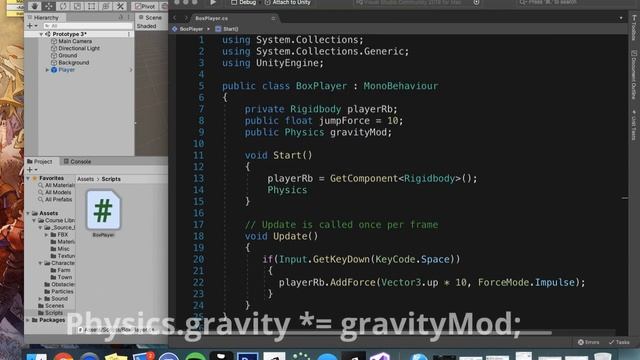Screen dimensions: 640x360
Task: Open the Hierarchy panel options menu
Action: [x=129, y=18]
